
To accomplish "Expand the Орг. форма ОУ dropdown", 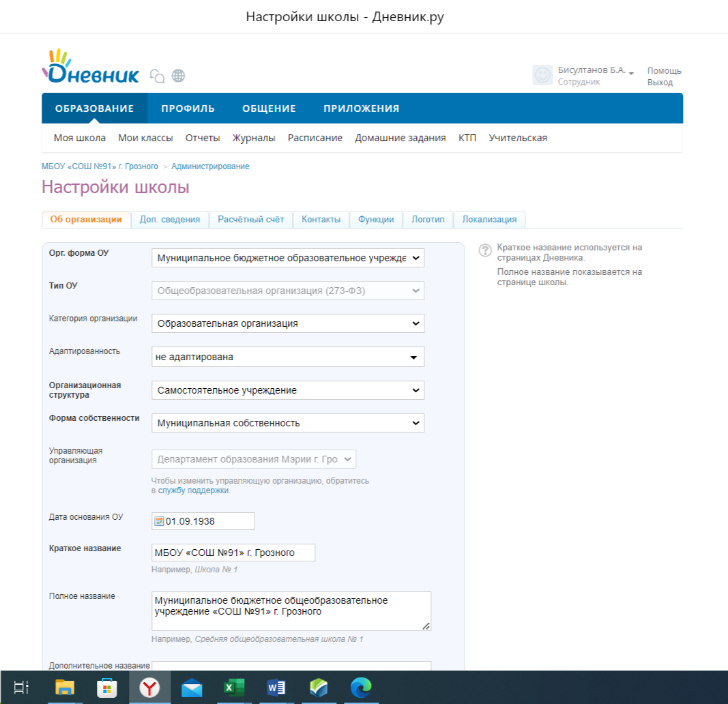I will tap(287, 258).
